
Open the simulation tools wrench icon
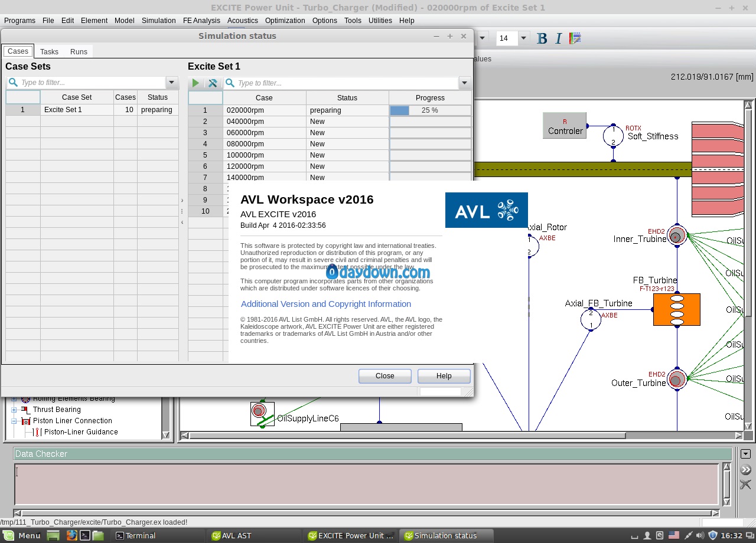click(x=213, y=83)
